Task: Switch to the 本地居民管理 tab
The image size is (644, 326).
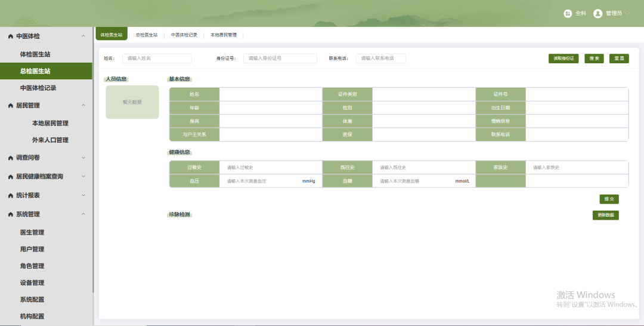Action: coord(224,35)
